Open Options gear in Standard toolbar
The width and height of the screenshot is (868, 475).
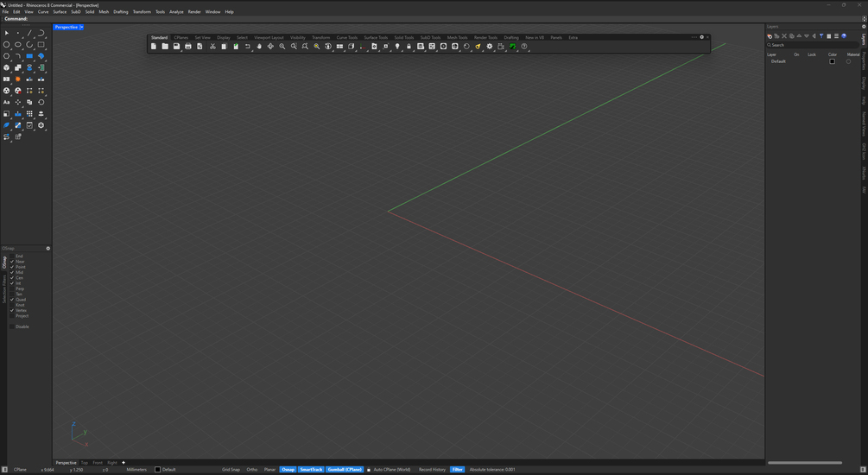pos(490,47)
